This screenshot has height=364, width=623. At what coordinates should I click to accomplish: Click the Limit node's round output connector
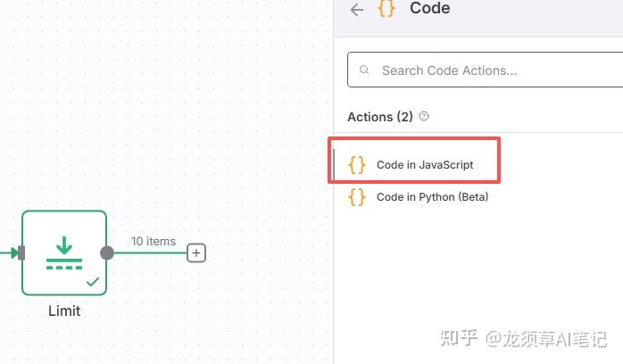pos(107,252)
